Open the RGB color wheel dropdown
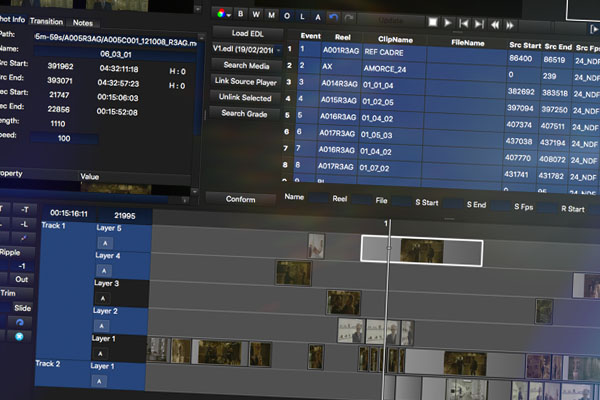This screenshot has height=400, width=600. coord(223,14)
